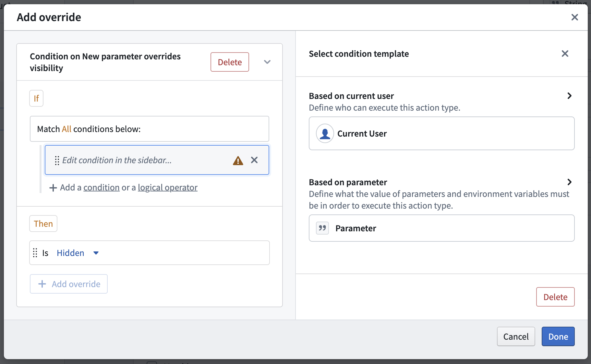Confirm with the Done button

coord(558,336)
